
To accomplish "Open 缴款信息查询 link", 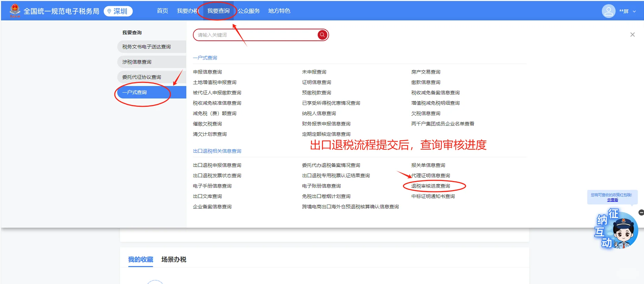I will tap(426, 82).
